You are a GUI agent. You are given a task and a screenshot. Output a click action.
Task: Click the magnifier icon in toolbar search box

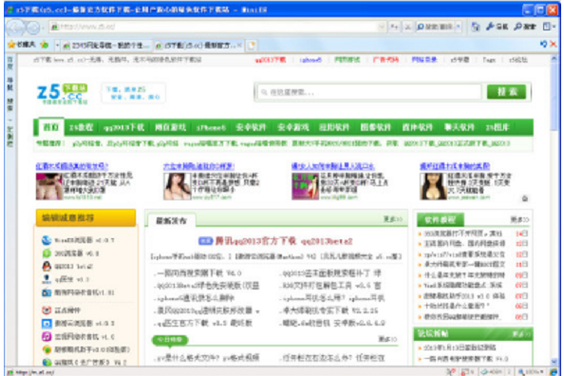point(420,27)
